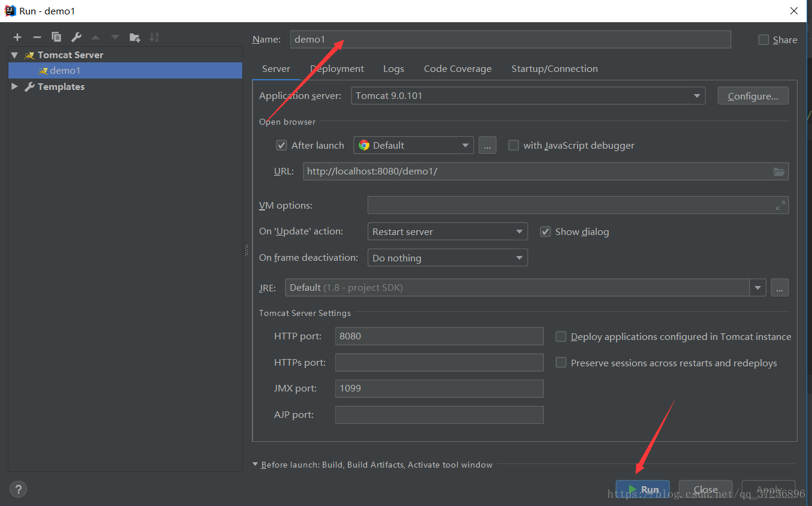
Task: Click the HTTP port field
Action: (439, 336)
